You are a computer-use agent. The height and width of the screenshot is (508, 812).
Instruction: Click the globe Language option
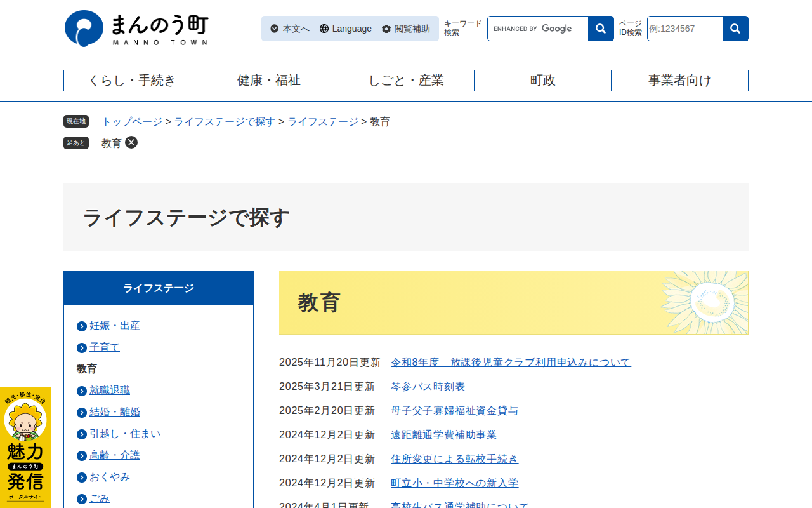click(346, 29)
